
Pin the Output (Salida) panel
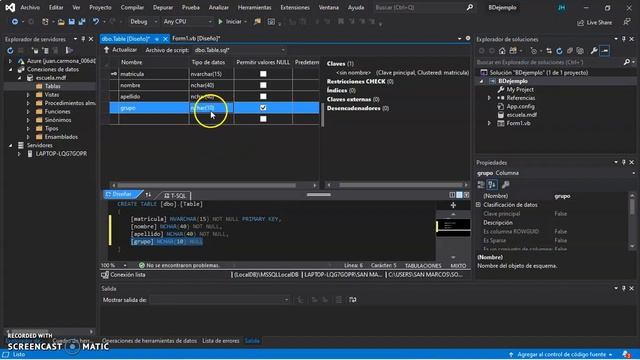coord(624,288)
